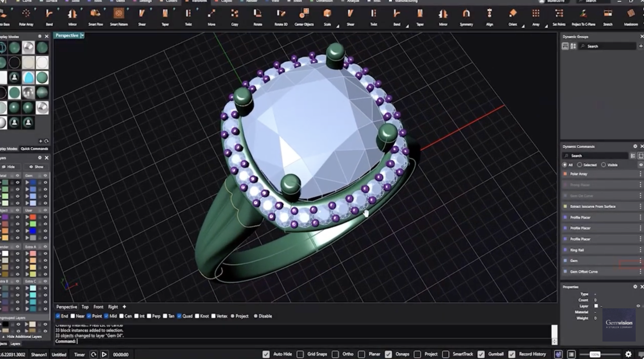Click the Show button in Layers panel
Screen dimensions: 644x359
click(x=37, y=167)
